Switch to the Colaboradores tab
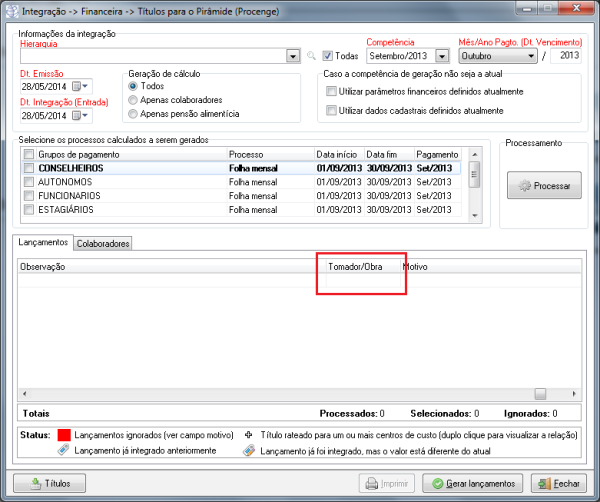 point(104,243)
